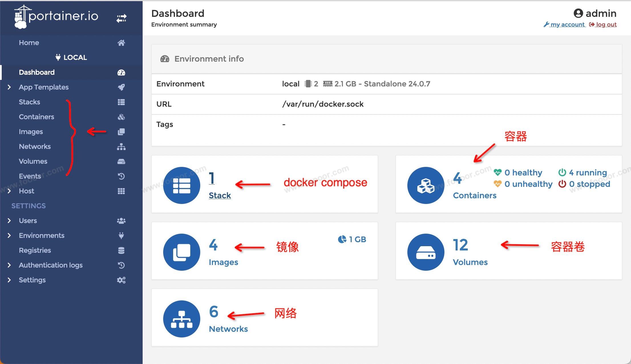Open the Authentication logs menu item
This screenshot has width=631, height=364.
(x=50, y=265)
